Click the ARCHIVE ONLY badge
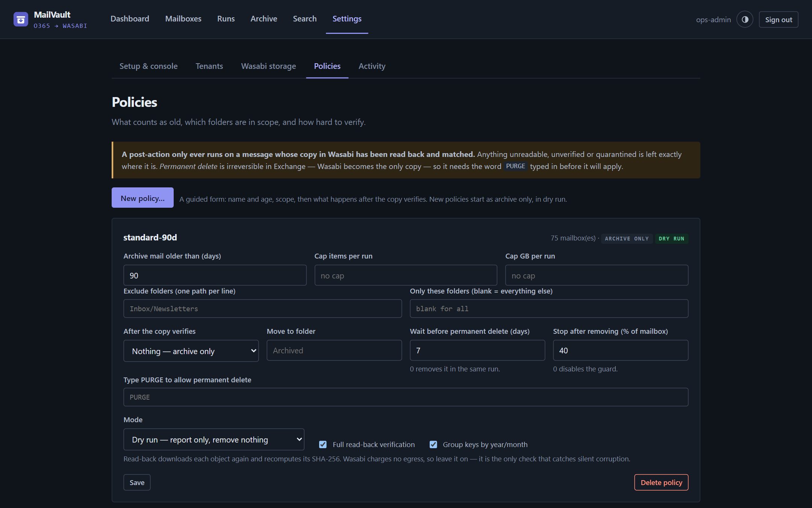 627,239
